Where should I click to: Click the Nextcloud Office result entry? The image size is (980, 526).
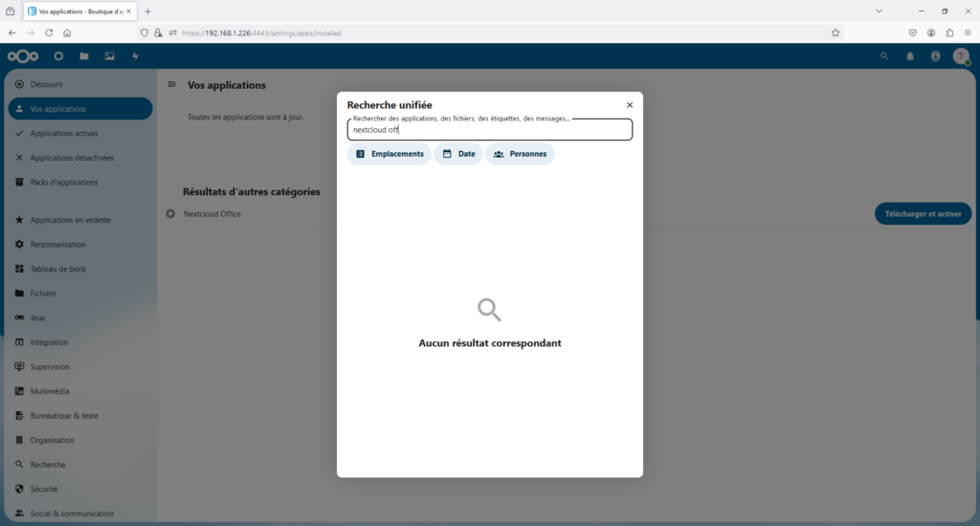point(212,214)
